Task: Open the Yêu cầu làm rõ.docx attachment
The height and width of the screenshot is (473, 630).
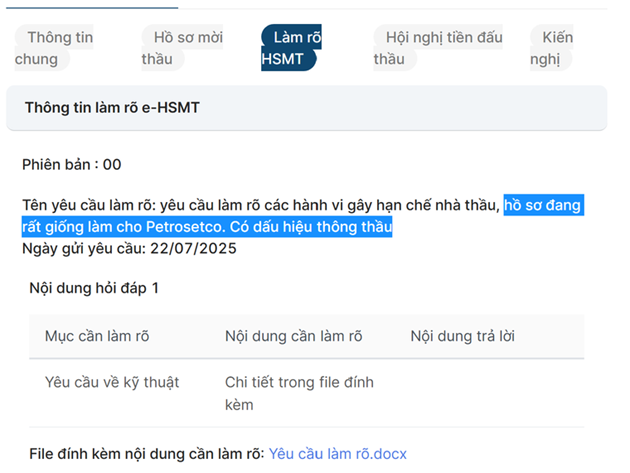Action: click(x=338, y=454)
